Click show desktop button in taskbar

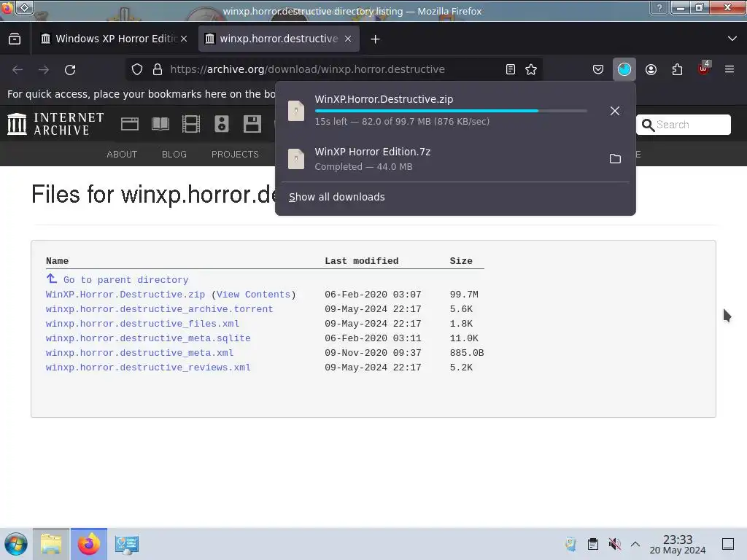coord(728,544)
